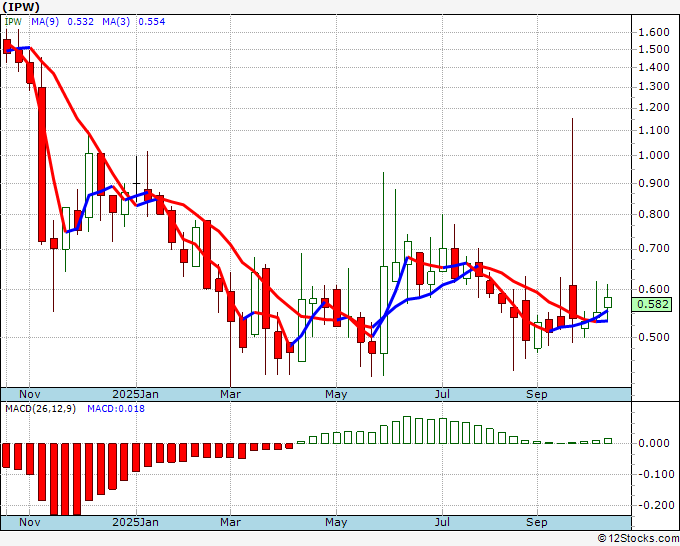Click the MACD:0.018 value label
The image size is (680, 546).
tap(116, 409)
